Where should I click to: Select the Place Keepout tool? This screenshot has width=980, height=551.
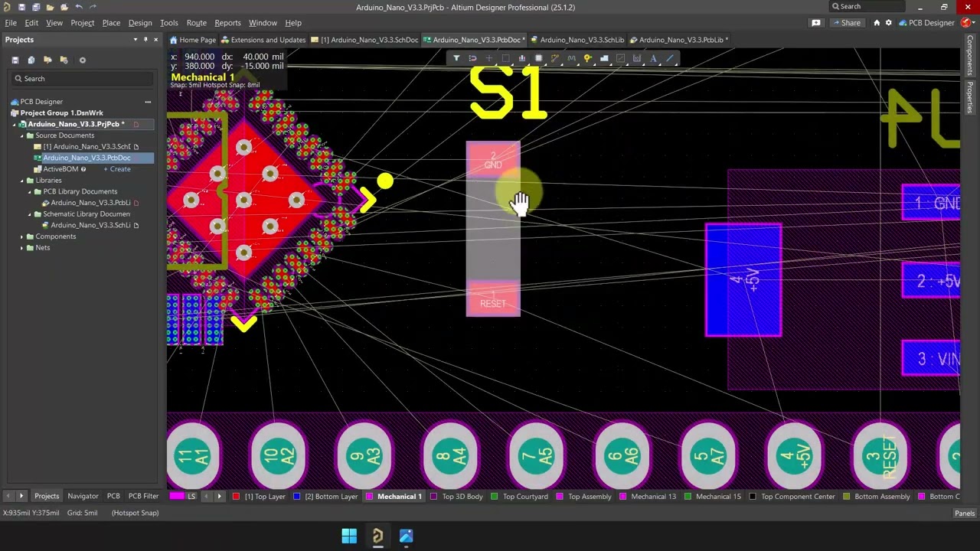point(621,58)
